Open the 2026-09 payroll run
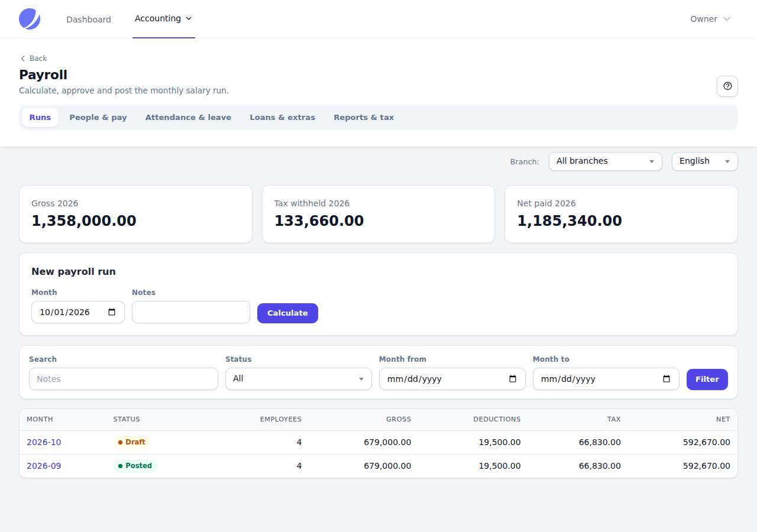 click(x=44, y=466)
